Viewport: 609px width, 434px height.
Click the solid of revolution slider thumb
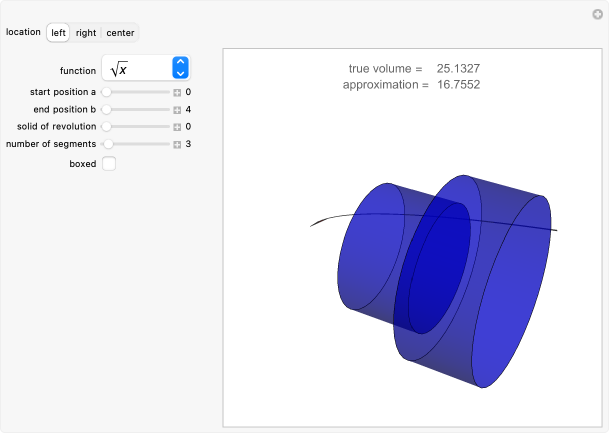(106, 127)
